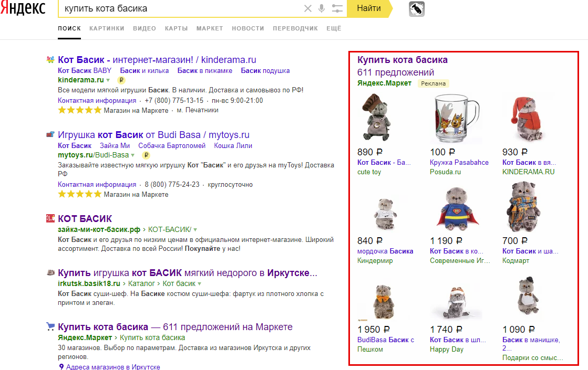Open the superhero costume Basik cat thumbnail

click(457, 208)
